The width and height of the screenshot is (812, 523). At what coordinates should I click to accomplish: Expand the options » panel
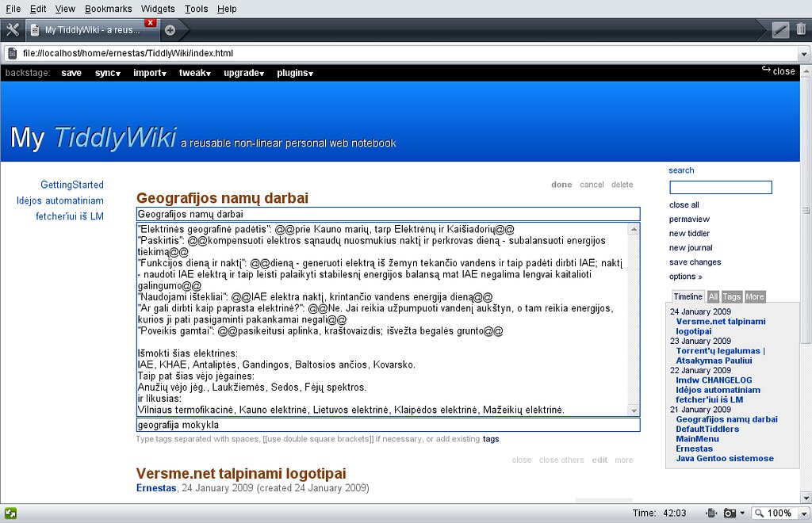tap(686, 277)
